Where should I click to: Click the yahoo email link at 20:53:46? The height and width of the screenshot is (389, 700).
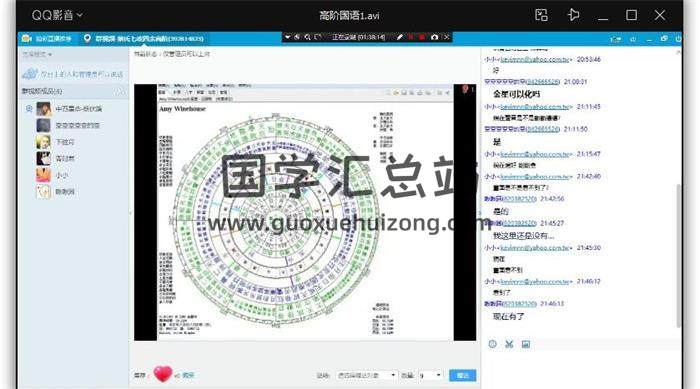point(534,59)
